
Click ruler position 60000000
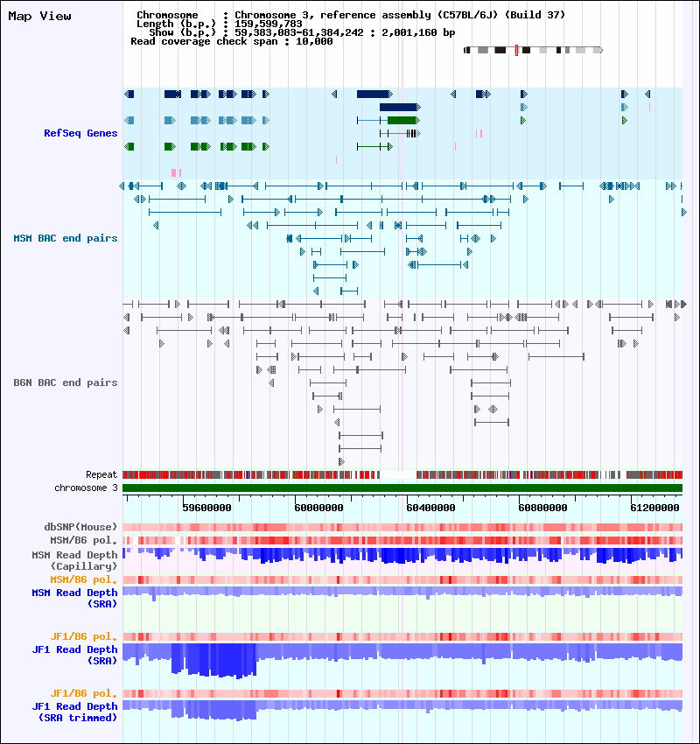[x=318, y=508]
